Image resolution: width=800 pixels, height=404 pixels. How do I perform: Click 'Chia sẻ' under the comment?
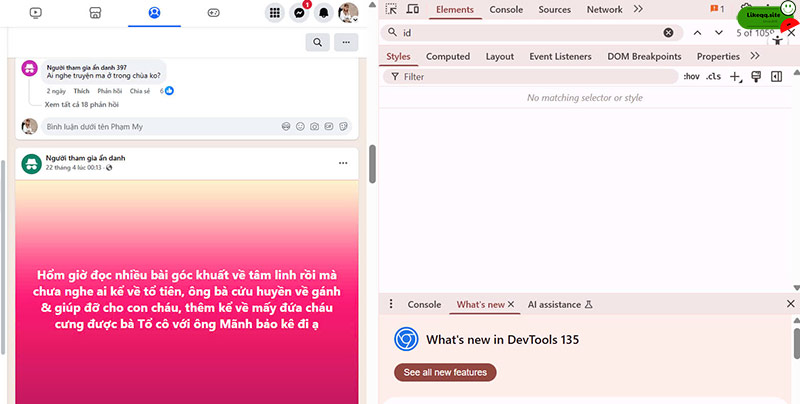pos(140,91)
